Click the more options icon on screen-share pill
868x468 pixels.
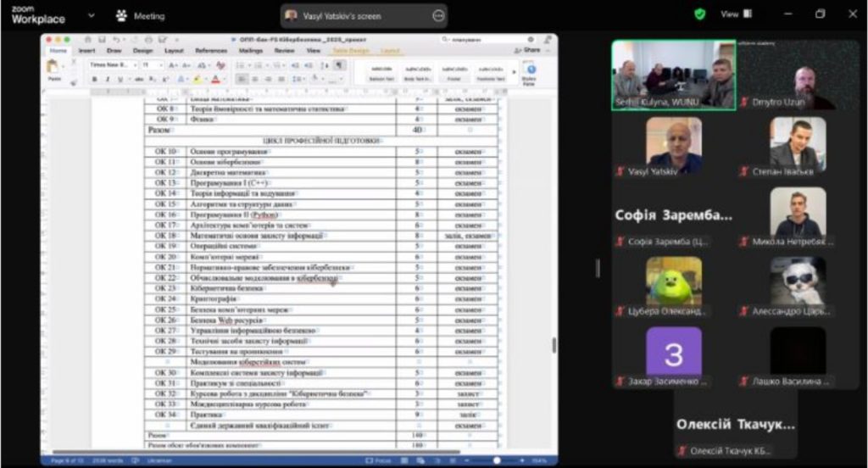click(438, 15)
